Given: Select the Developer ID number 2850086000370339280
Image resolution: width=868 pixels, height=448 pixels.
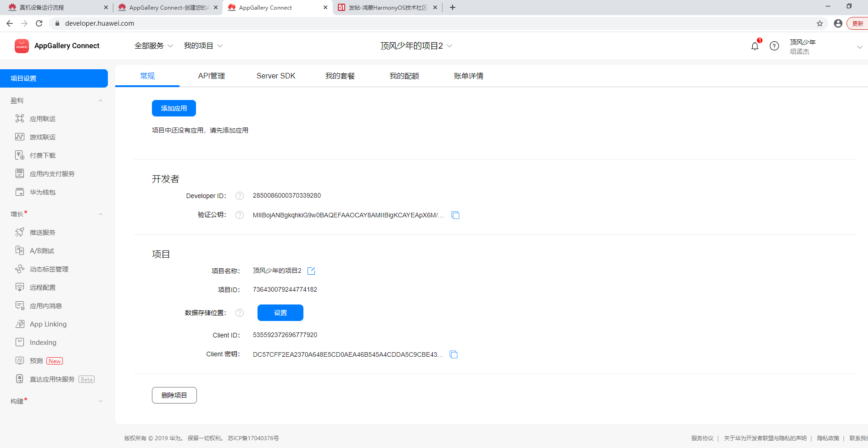Looking at the screenshot, I should click(287, 195).
